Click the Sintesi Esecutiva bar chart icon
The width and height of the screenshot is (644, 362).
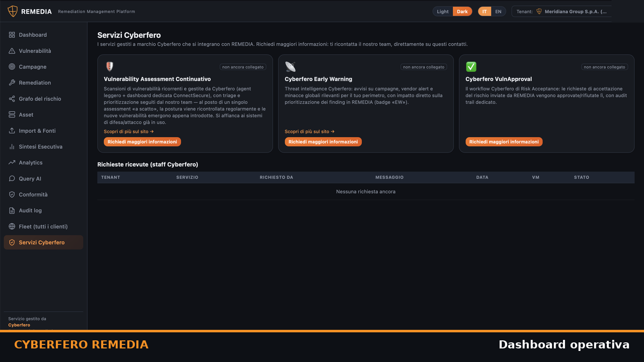pyautogui.click(x=12, y=147)
